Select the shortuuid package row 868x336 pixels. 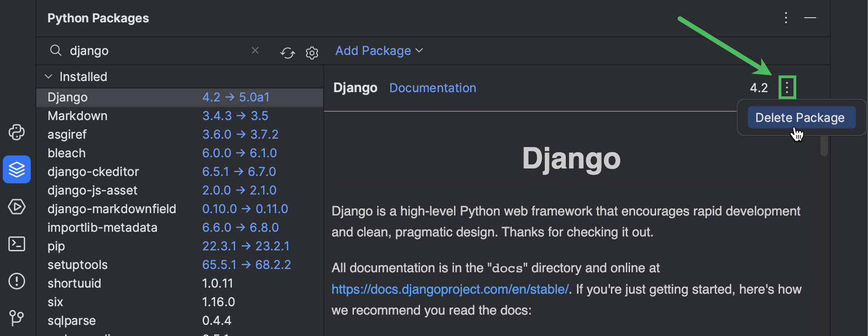(x=180, y=283)
